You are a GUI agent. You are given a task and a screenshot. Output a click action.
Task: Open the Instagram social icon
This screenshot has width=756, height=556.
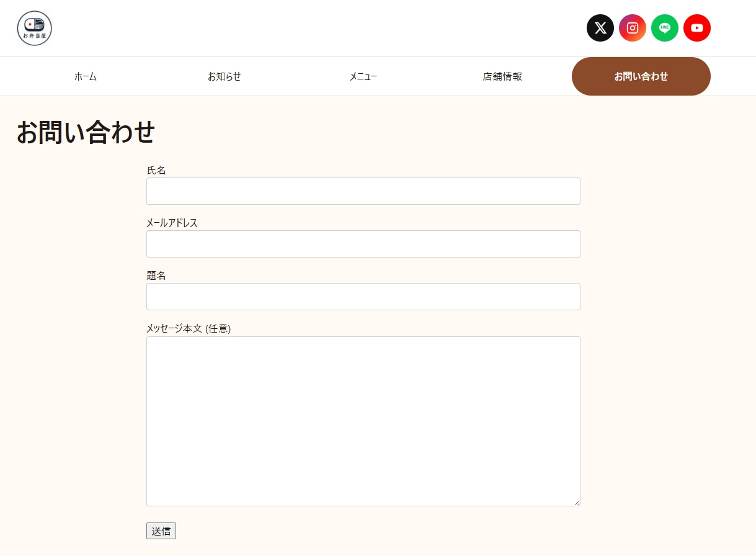click(633, 28)
